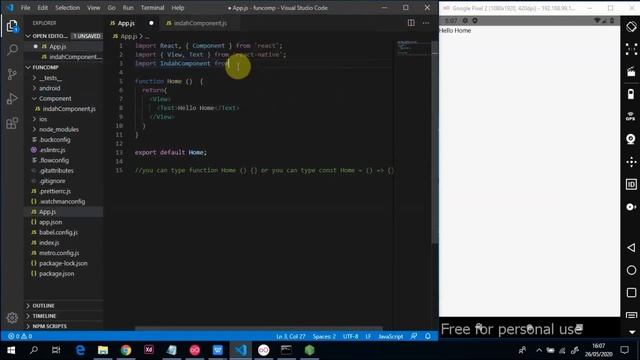Open the Run and Debug view
Image resolution: width=640 pixels, height=360 pixels.
point(12,98)
